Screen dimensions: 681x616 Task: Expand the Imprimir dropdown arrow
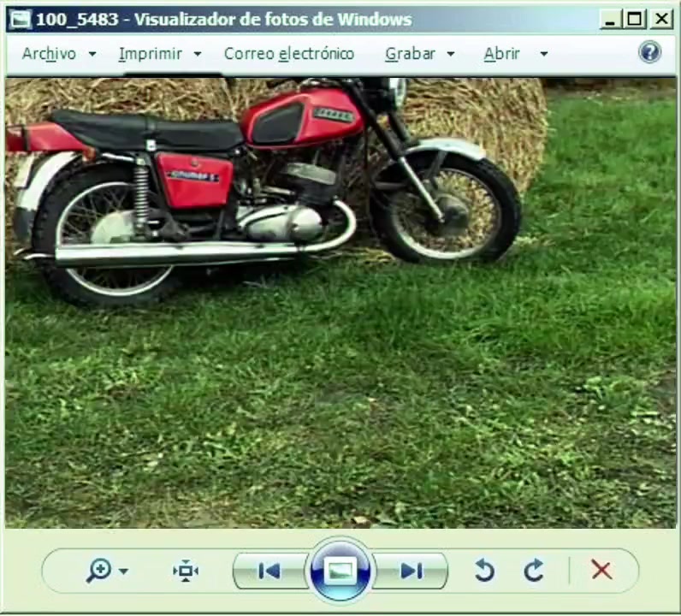point(198,54)
